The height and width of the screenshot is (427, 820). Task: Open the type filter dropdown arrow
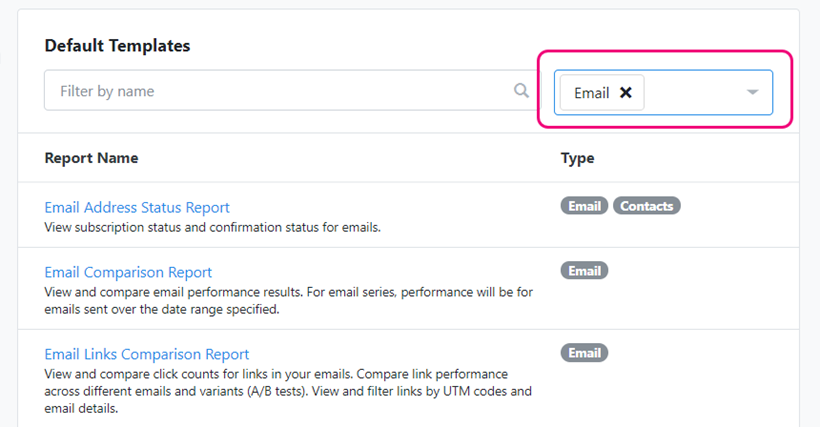752,92
